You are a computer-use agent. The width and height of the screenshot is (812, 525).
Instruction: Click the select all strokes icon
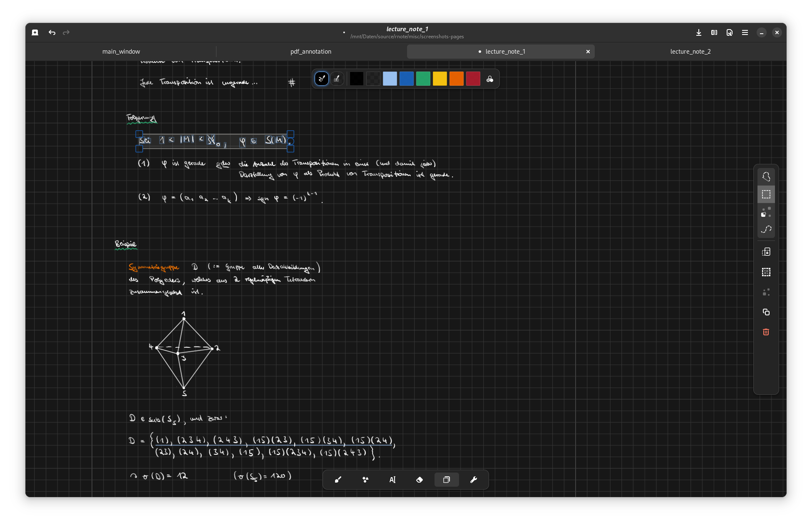tap(766, 272)
